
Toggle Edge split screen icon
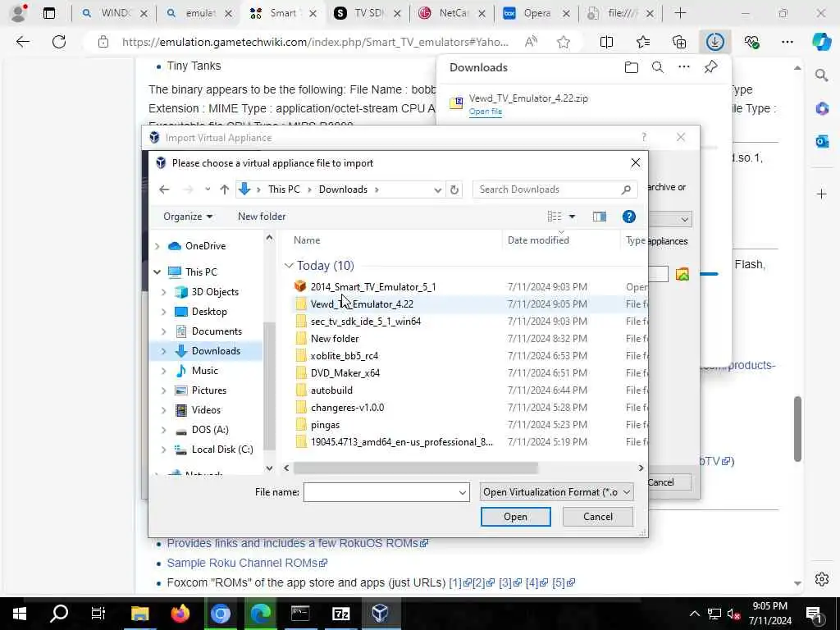pos(606,42)
